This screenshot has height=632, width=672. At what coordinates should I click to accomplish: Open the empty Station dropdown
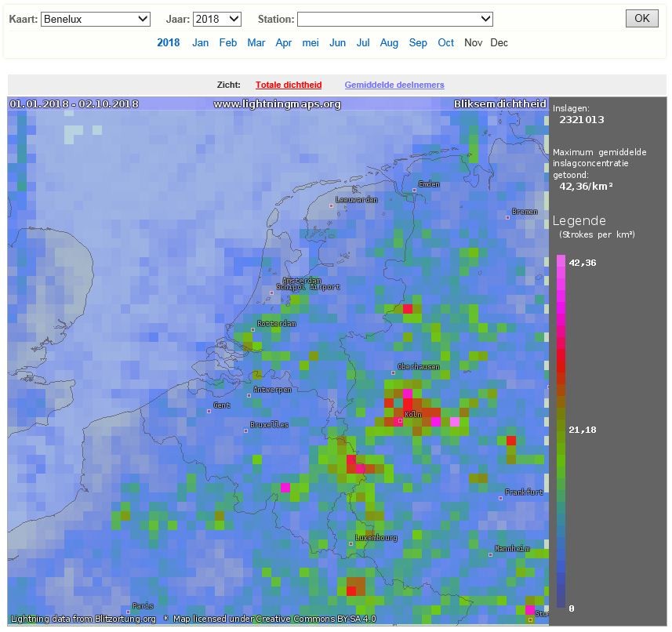point(394,20)
